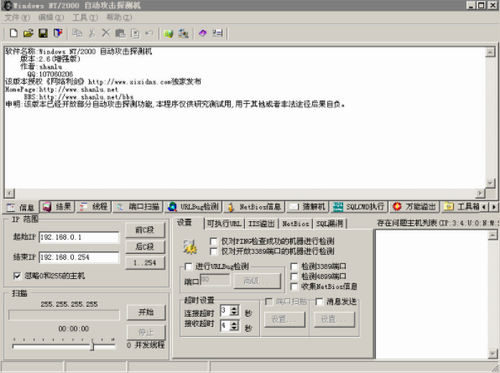Enable open-3389-only detection checkbox

pos(213,251)
